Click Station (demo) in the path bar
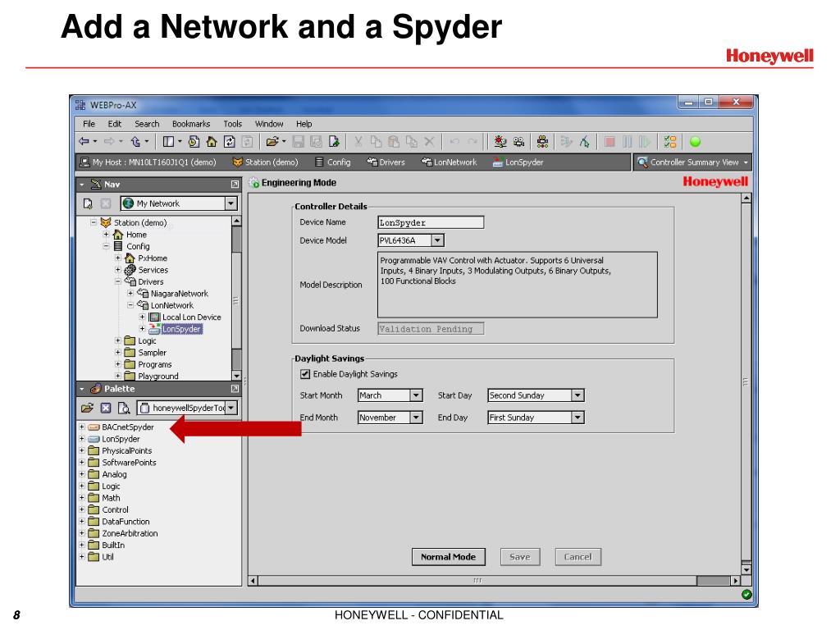The width and height of the screenshot is (840, 630). 265,162
